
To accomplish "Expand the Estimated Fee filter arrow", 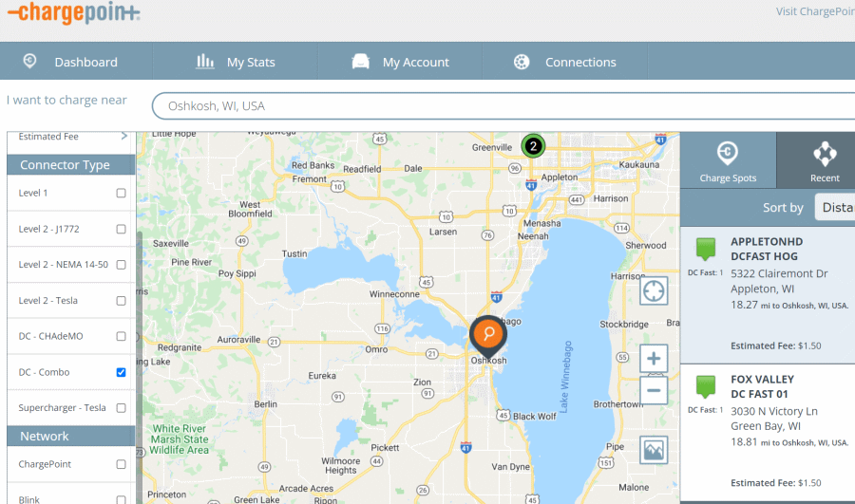I will coord(124,136).
